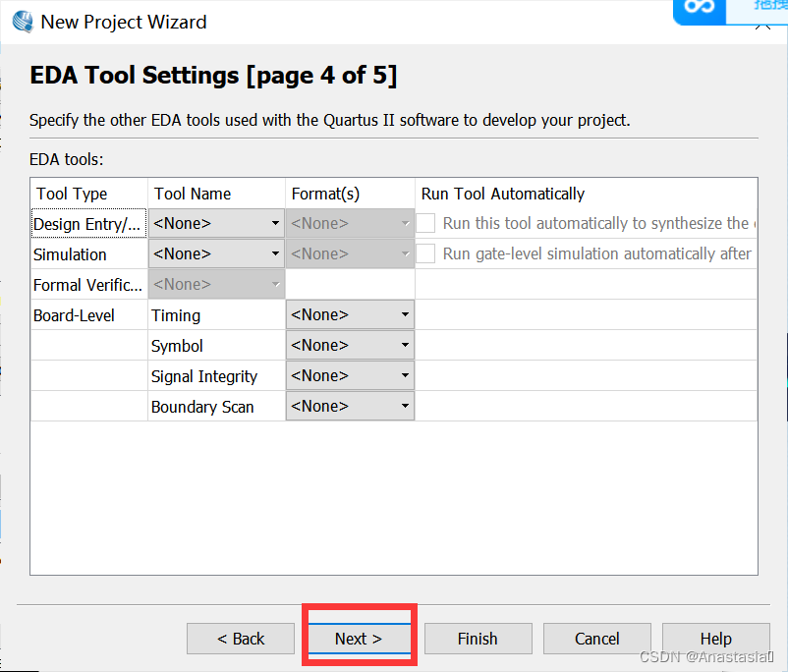Open the Design Entry tool name dropdown
788x672 pixels.
coord(216,223)
